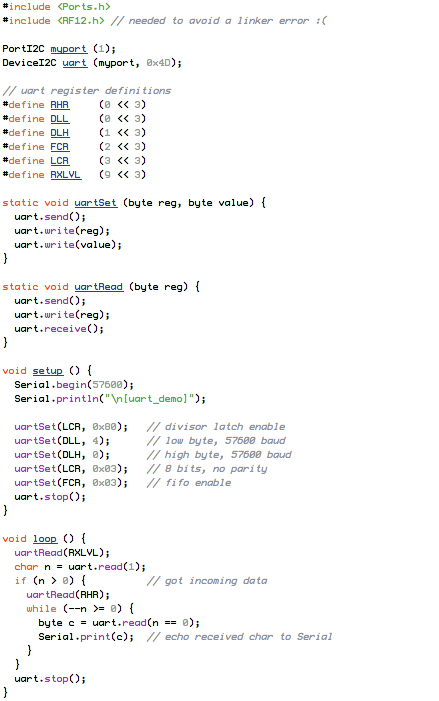The image size is (439, 701).
Task: Place cursor on Ports.h include line
Action: point(56,7)
